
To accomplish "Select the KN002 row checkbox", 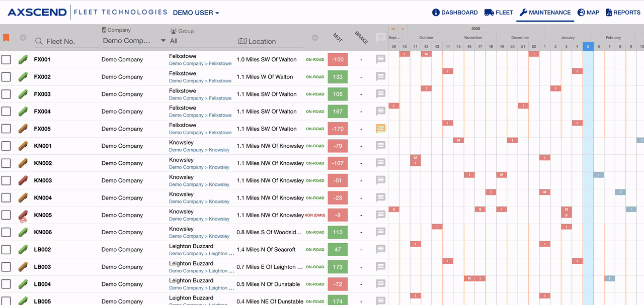I will (6, 163).
